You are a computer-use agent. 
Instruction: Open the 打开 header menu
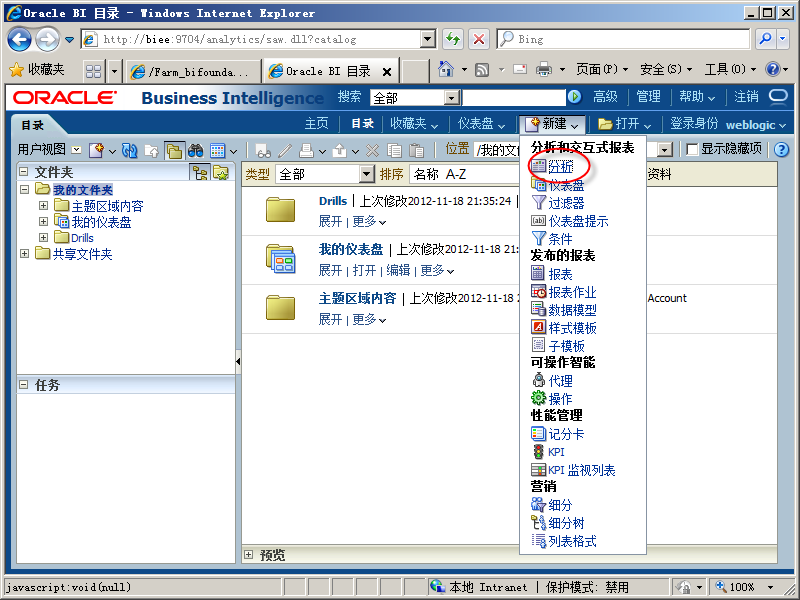pos(625,123)
